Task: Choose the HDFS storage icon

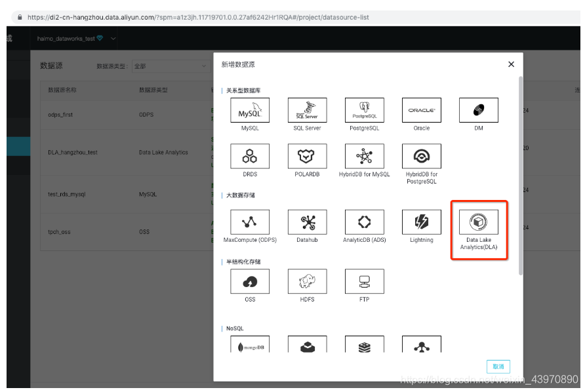Action: point(307,281)
